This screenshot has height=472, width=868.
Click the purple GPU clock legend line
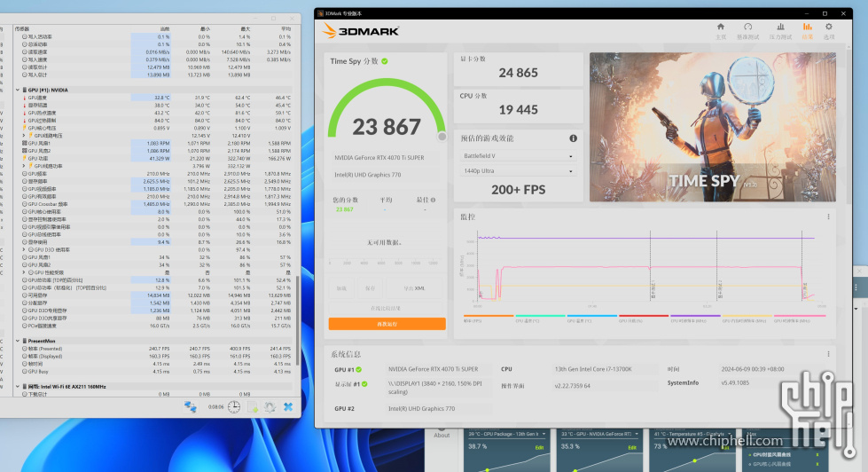click(695, 316)
